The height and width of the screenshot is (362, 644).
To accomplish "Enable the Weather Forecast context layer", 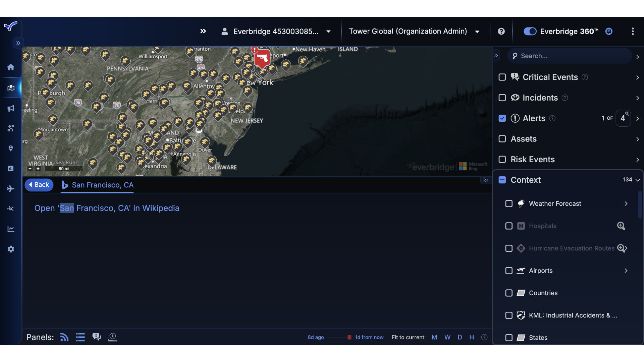I will tap(508, 203).
